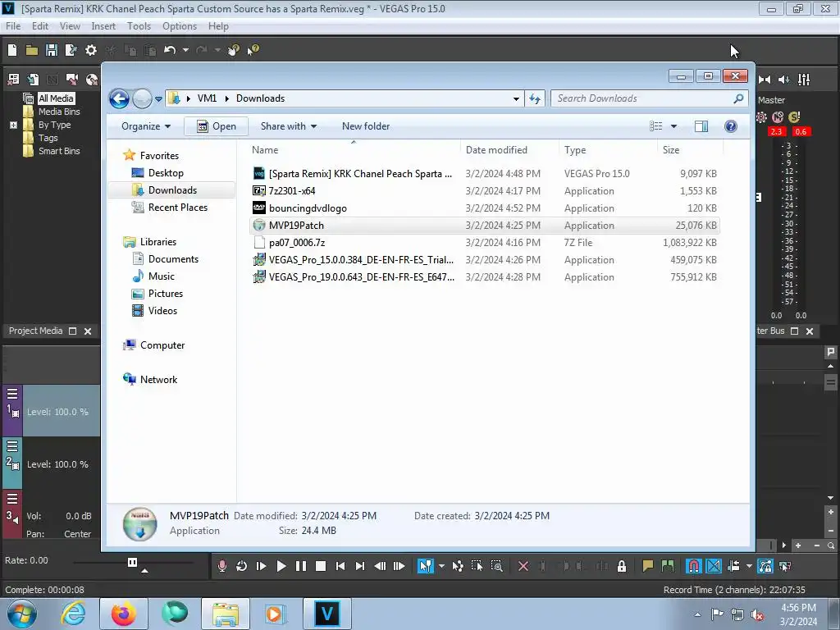The height and width of the screenshot is (630, 840).
Task: Open the Options menu
Action: click(180, 26)
